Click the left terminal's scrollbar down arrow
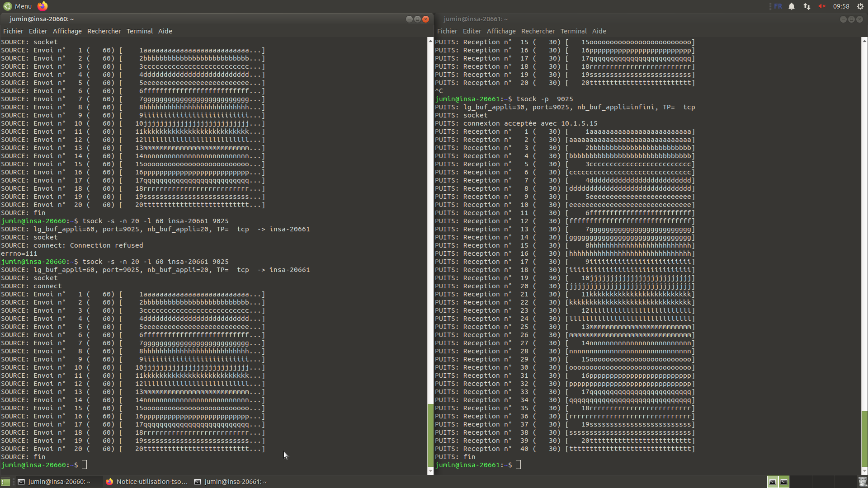This screenshot has width=868, height=488. [x=430, y=471]
